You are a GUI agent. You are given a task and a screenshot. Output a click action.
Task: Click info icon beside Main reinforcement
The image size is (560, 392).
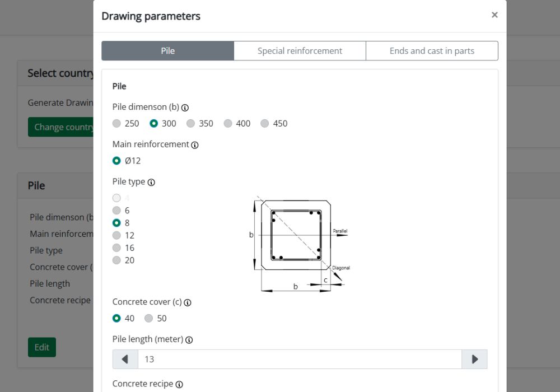(195, 145)
